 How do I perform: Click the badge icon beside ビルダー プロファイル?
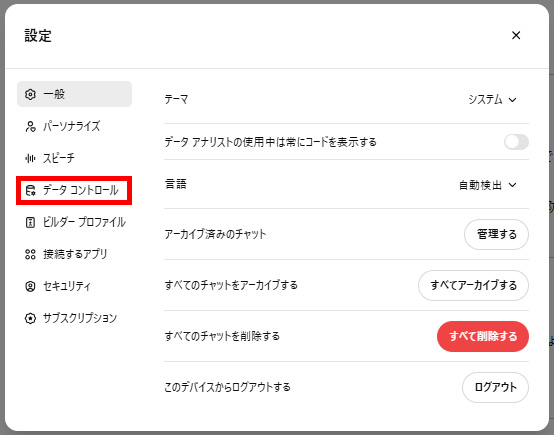pos(30,222)
